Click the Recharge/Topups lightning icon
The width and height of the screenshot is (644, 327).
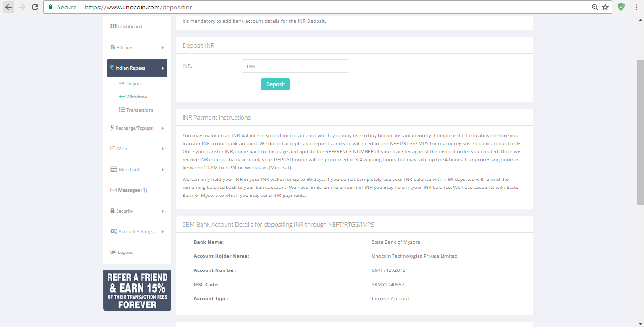point(112,128)
